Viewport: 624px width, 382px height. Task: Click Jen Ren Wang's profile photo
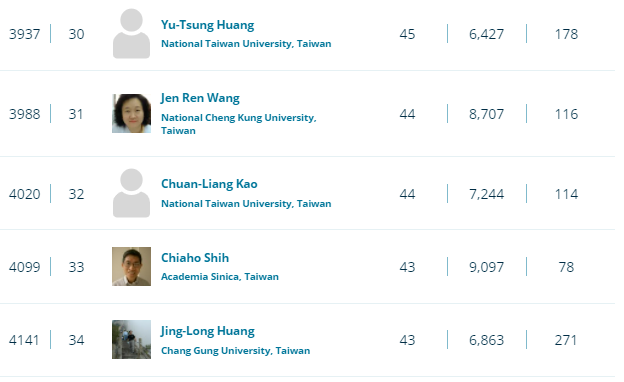point(131,113)
